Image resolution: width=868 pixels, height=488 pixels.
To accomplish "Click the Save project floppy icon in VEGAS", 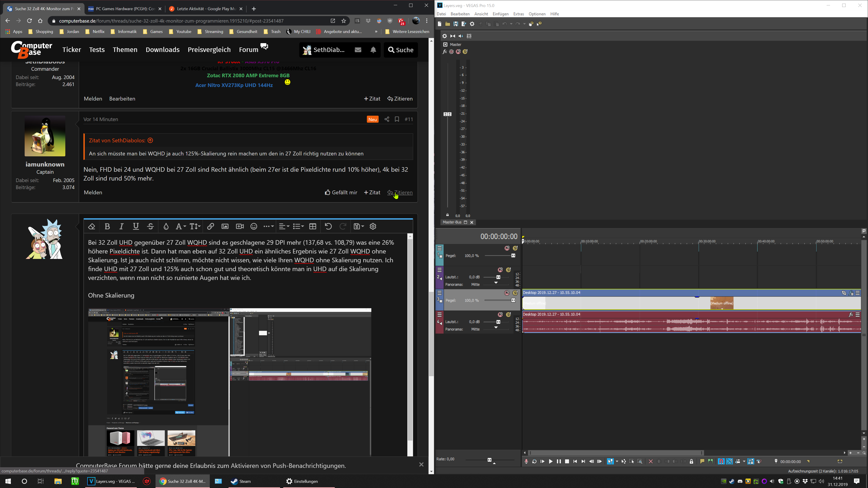I will pyautogui.click(x=455, y=24).
